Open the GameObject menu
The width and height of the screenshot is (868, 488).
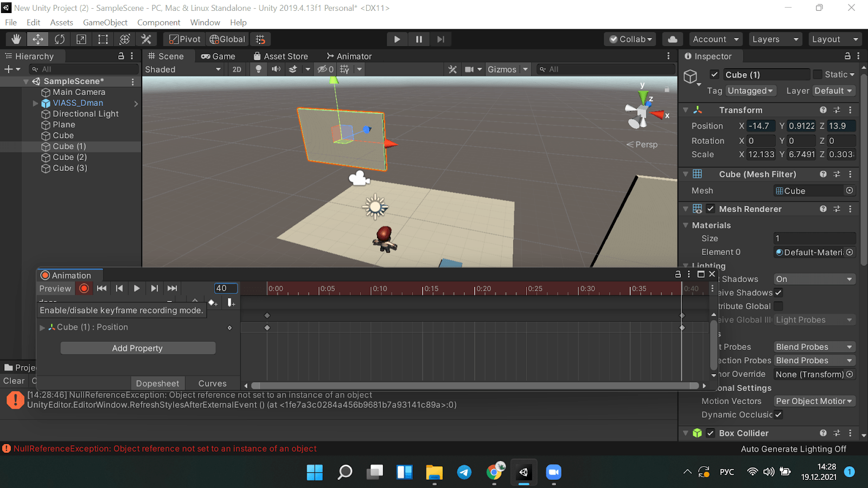pos(105,22)
